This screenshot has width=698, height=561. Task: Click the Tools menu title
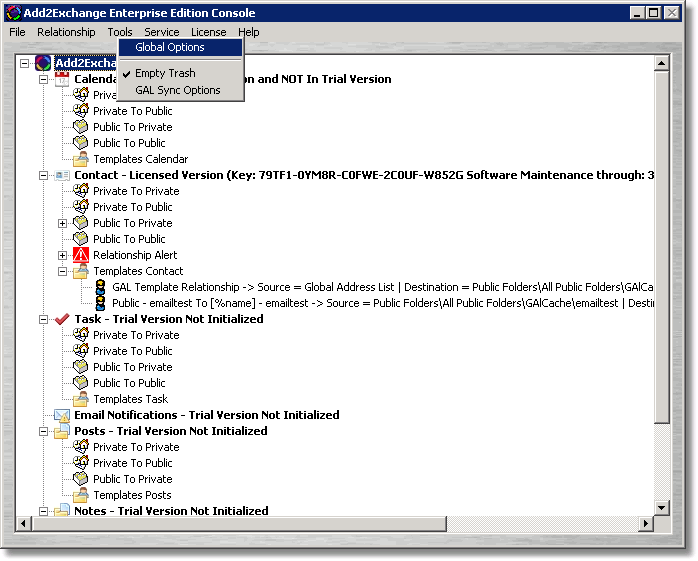click(x=120, y=32)
